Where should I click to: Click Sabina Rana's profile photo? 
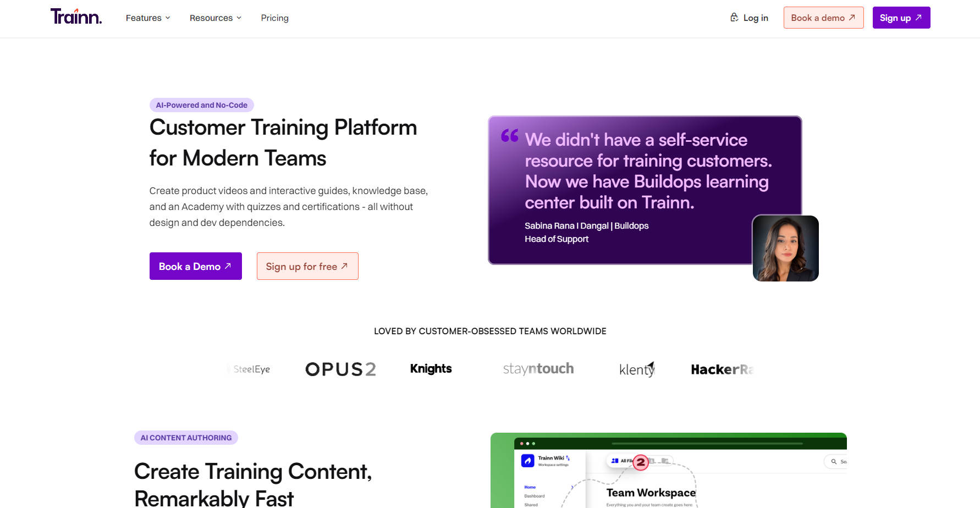785,249
